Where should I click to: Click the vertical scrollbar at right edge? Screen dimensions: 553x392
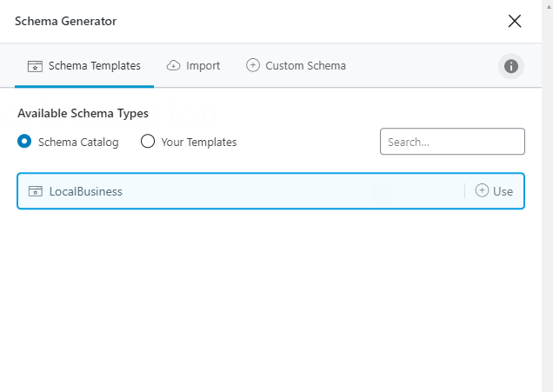547,196
